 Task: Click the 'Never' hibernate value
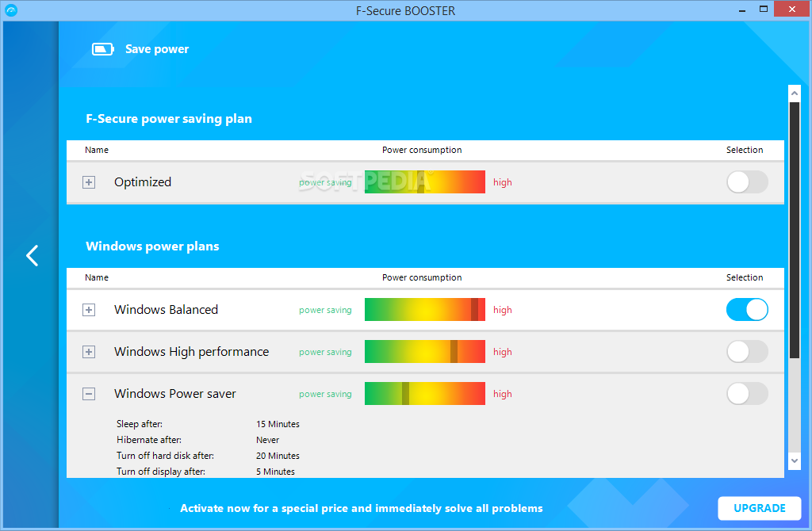click(x=267, y=440)
